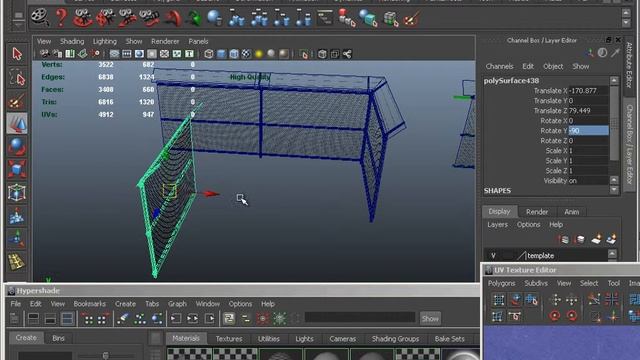Toggle wireframe on shaded cube icon

point(233,54)
